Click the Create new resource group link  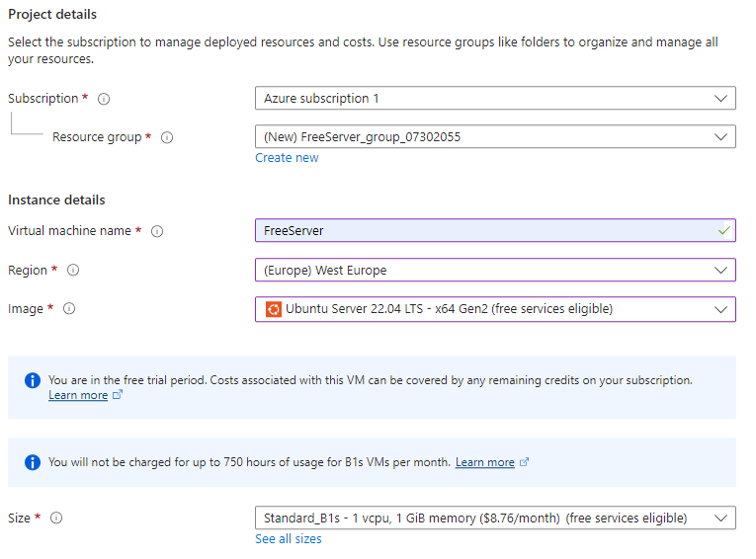[287, 158]
